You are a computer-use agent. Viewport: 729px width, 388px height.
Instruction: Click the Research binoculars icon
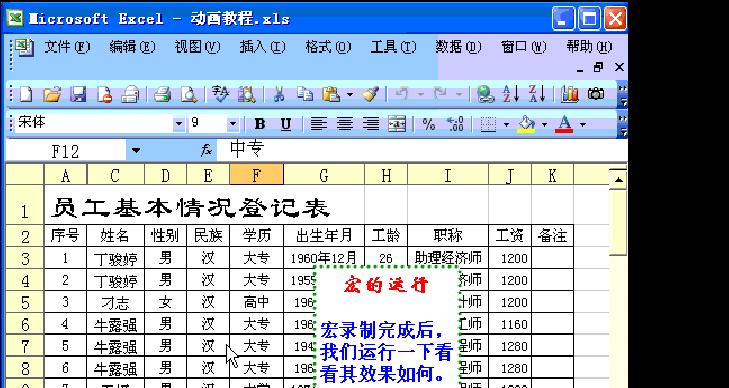tap(246, 95)
